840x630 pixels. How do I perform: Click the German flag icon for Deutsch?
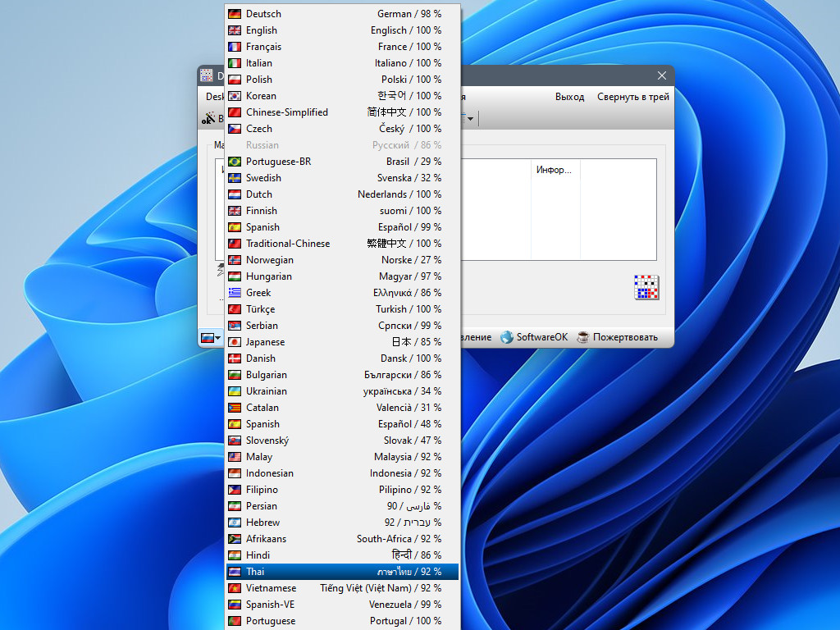click(234, 14)
